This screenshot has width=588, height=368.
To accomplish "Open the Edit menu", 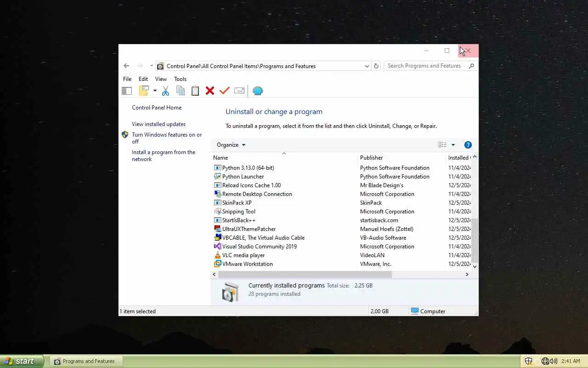I will (143, 79).
